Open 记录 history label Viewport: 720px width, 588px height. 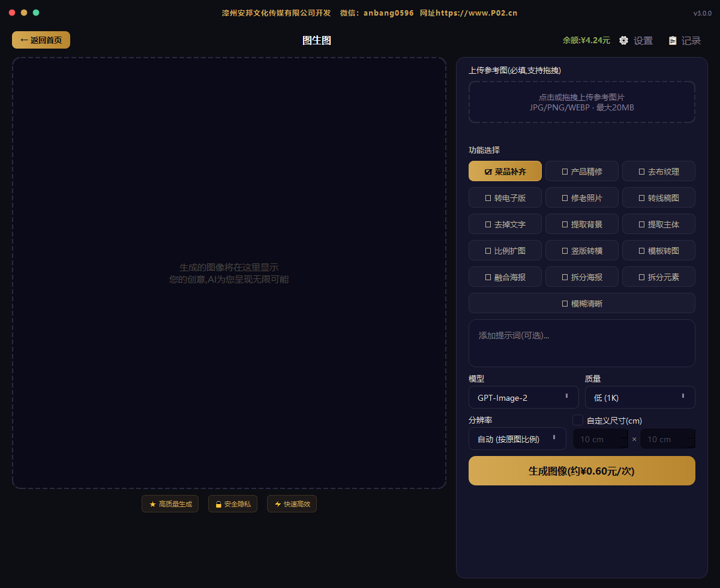click(691, 40)
